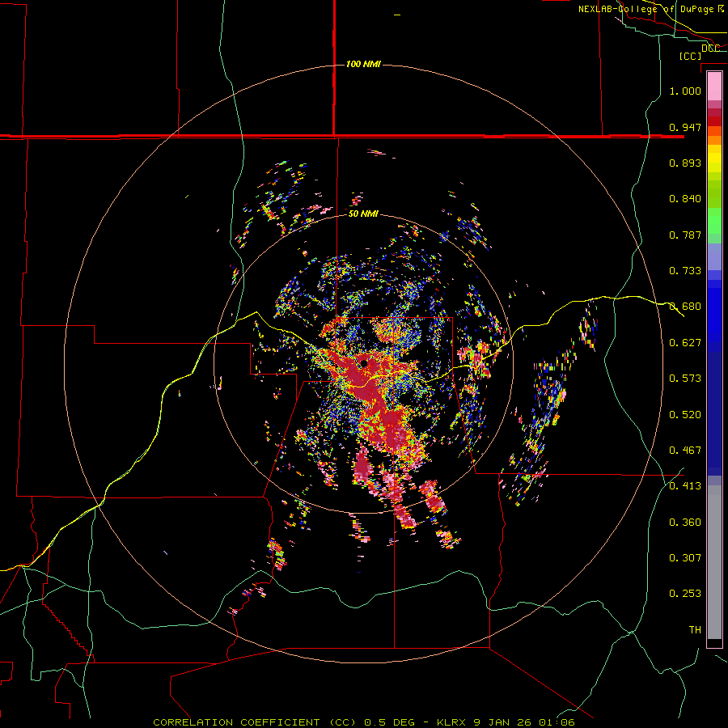Click the 0.840 scale value

click(x=685, y=199)
